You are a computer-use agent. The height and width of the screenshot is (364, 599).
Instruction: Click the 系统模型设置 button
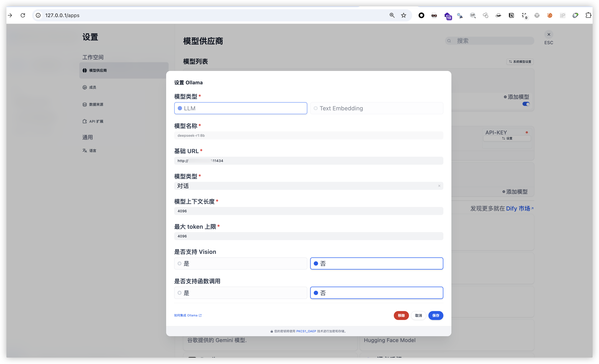pos(520,61)
